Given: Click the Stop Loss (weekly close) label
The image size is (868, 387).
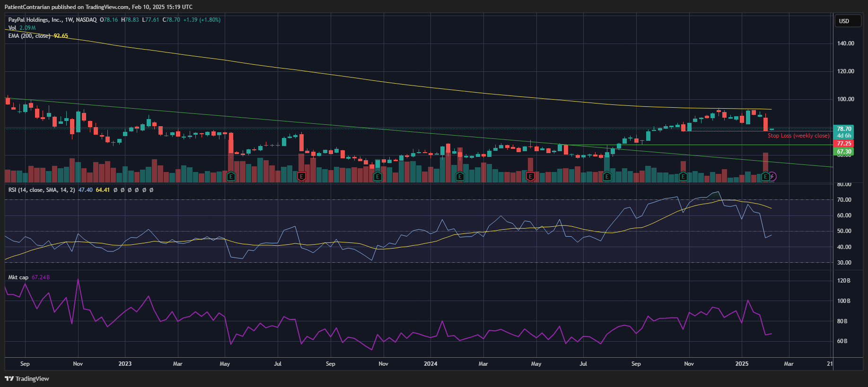Looking at the screenshot, I should pos(798,136).
